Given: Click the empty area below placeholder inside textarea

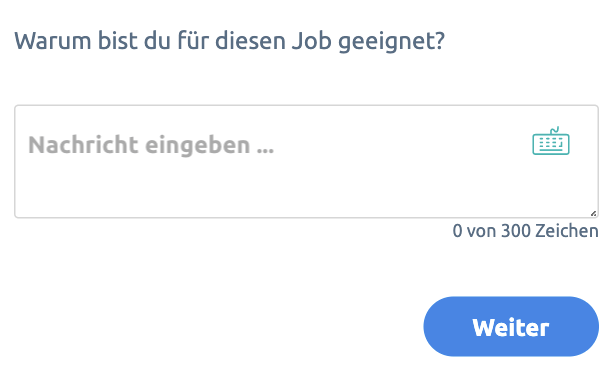Looking at the screenshot, I should point(272,187).
